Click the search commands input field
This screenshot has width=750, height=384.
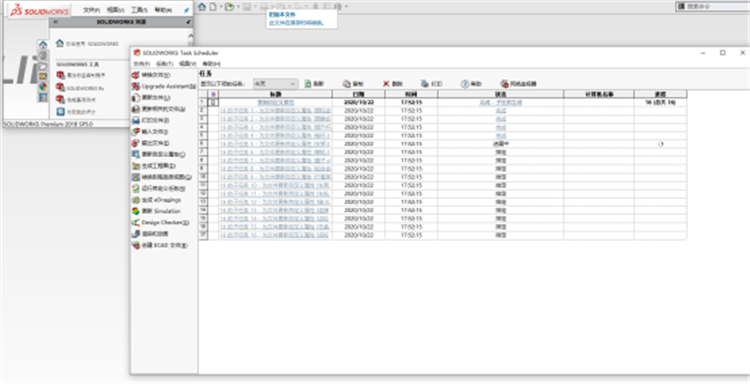click(x=717, y=7)
